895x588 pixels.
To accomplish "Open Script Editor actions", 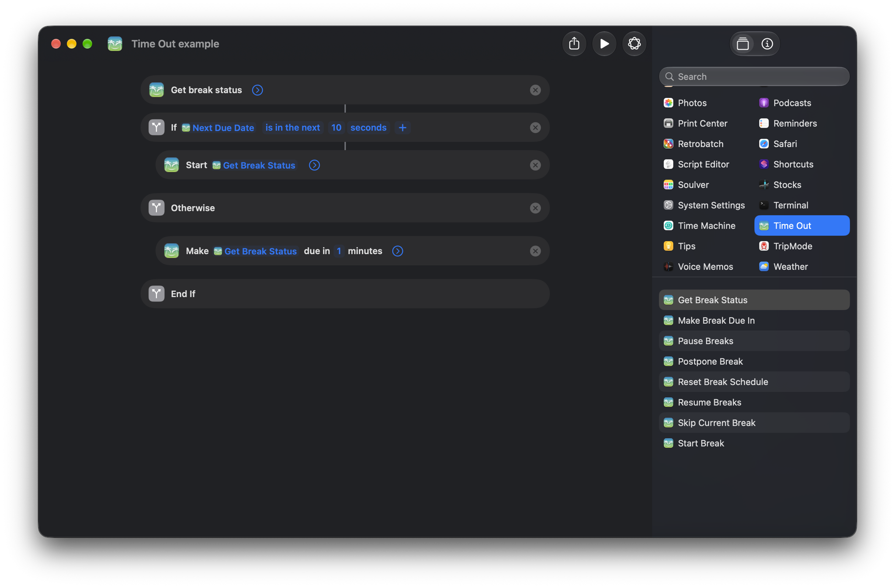I will pos(706,164).
